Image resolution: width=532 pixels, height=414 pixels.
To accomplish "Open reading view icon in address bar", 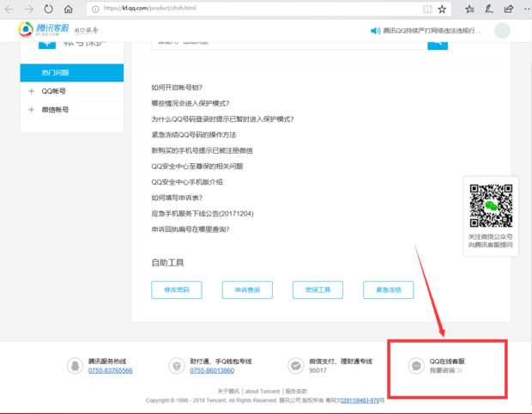I will pyautogui.click(x=427, y=9).
